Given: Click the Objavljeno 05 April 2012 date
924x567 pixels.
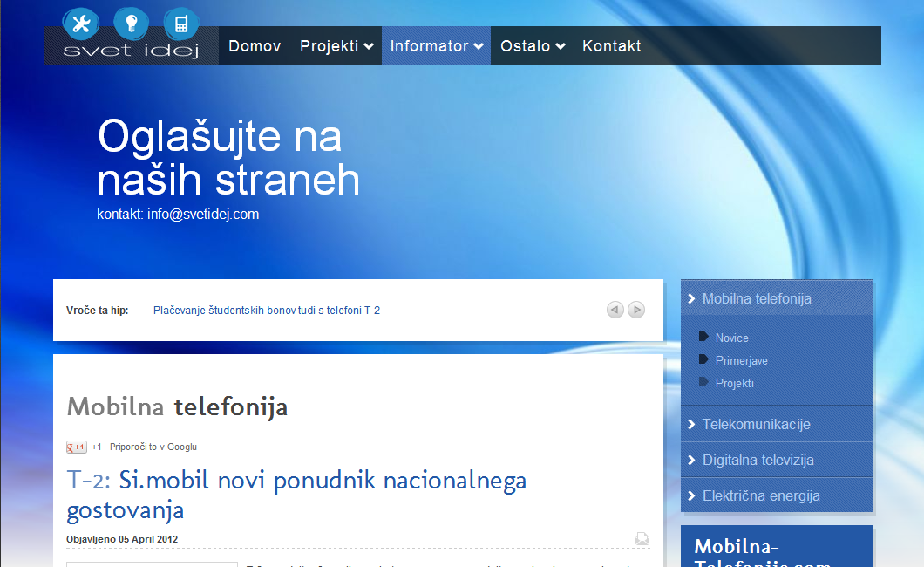Looking at the screenshot, I should (122, 539).
